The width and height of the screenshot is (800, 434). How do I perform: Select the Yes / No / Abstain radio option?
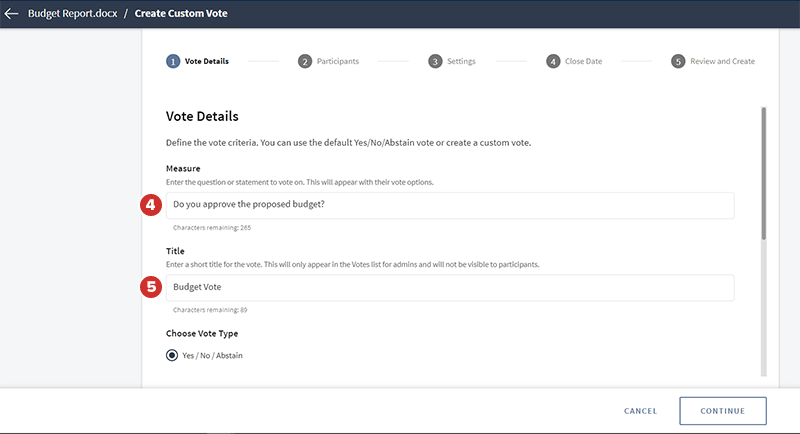172,355
